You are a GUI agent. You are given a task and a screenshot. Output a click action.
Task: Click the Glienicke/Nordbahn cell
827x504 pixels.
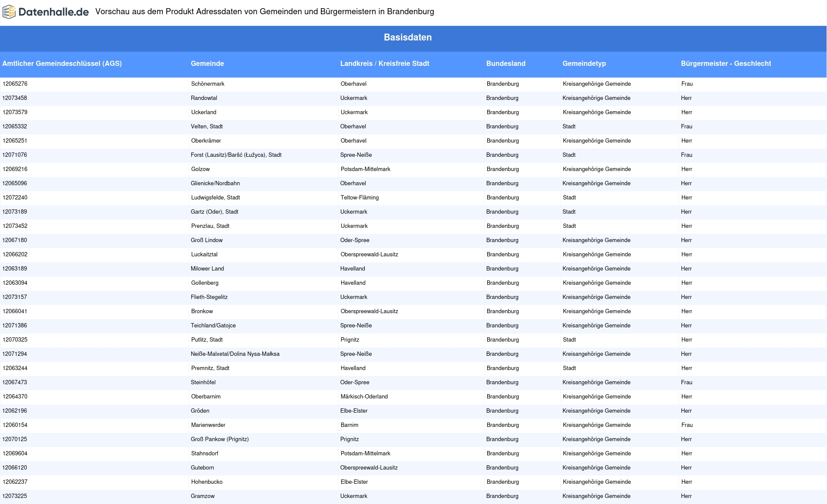pyautogui.click(x=215, y=184)
